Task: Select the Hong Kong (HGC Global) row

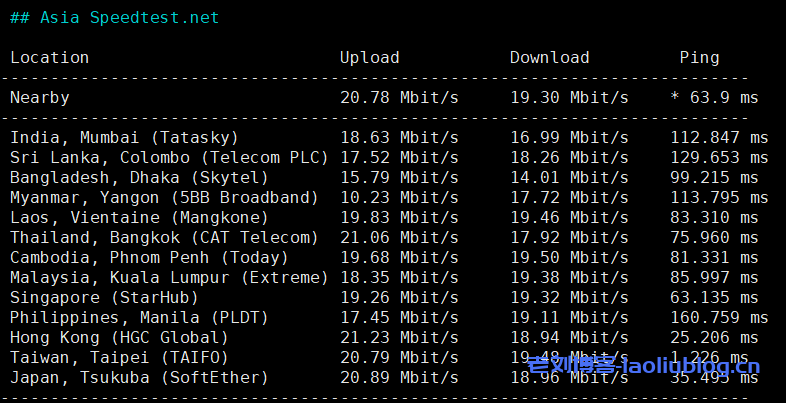Action: pyautogui.click(x=119, y=337)
